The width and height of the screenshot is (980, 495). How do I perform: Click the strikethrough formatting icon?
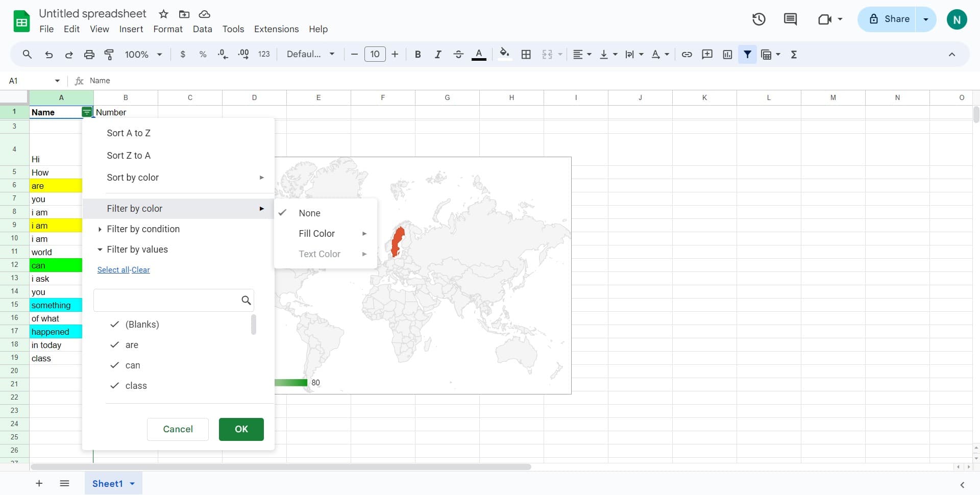[458, 55]
